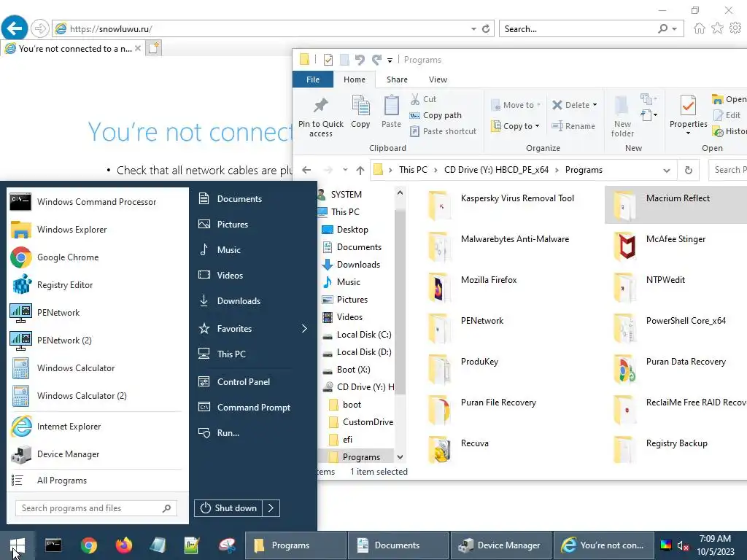Click Pin to Quick access in ribbon

[321, 117]
